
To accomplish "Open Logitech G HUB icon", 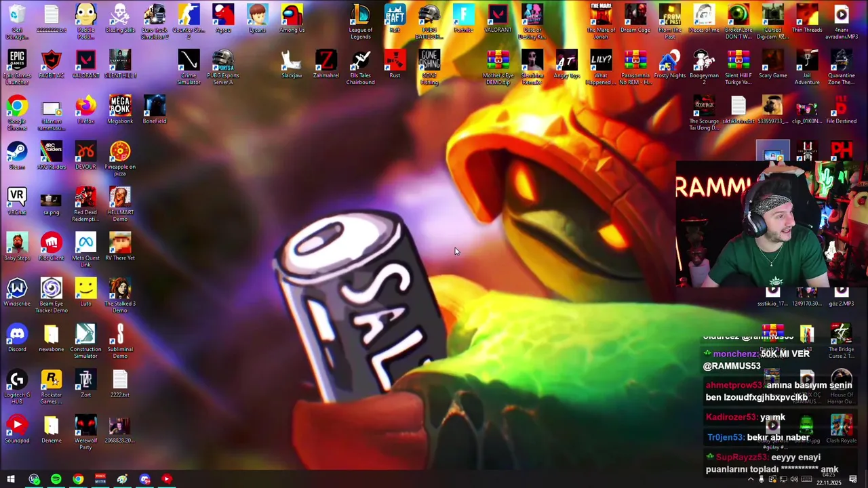I will tap(17, 386).
